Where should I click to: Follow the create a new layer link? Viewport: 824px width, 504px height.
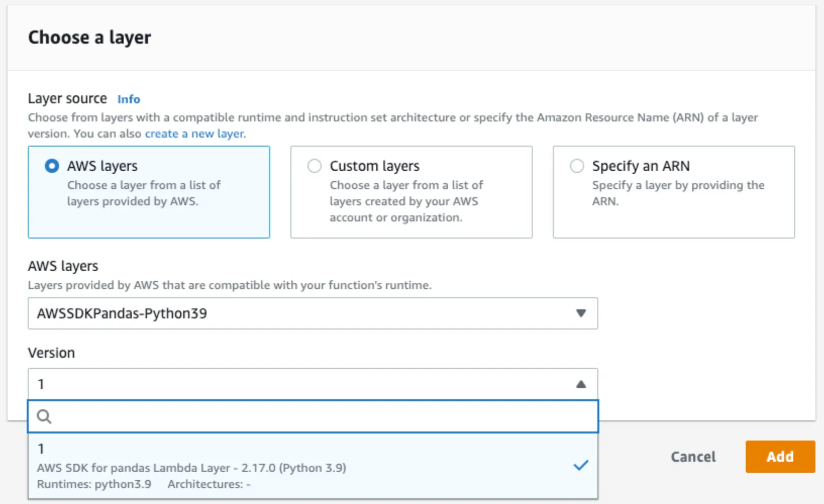tap(195, 134)
